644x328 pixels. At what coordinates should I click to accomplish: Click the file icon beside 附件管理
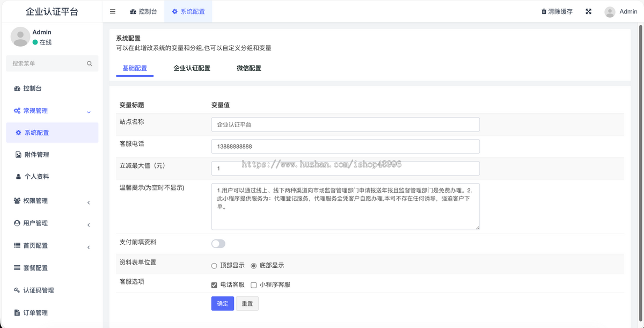click(18, 155)
